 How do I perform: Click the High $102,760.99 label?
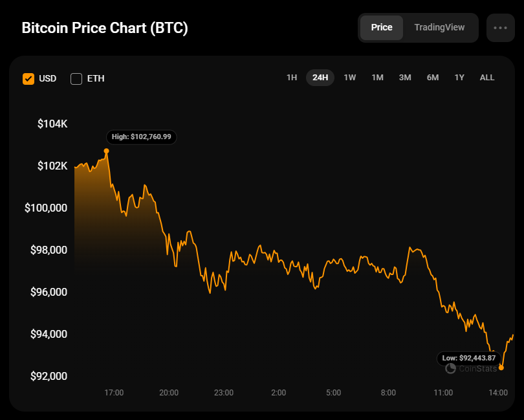click(142, 137)
